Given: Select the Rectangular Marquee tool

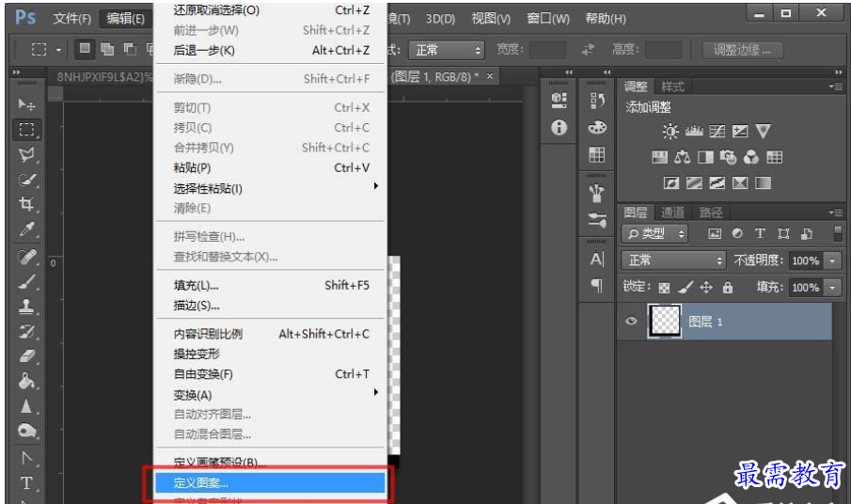Looking at the screenshot, I should [26, 129].
